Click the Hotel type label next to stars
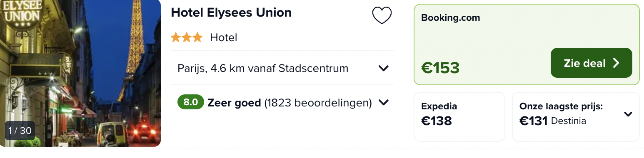The height and width of the screenshot is (158, 644). 224,38
